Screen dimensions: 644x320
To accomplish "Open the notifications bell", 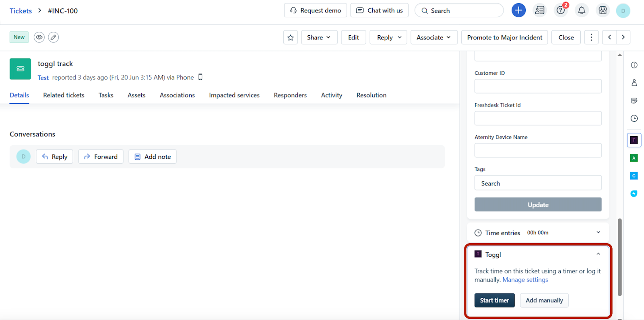I will point(582,10).
